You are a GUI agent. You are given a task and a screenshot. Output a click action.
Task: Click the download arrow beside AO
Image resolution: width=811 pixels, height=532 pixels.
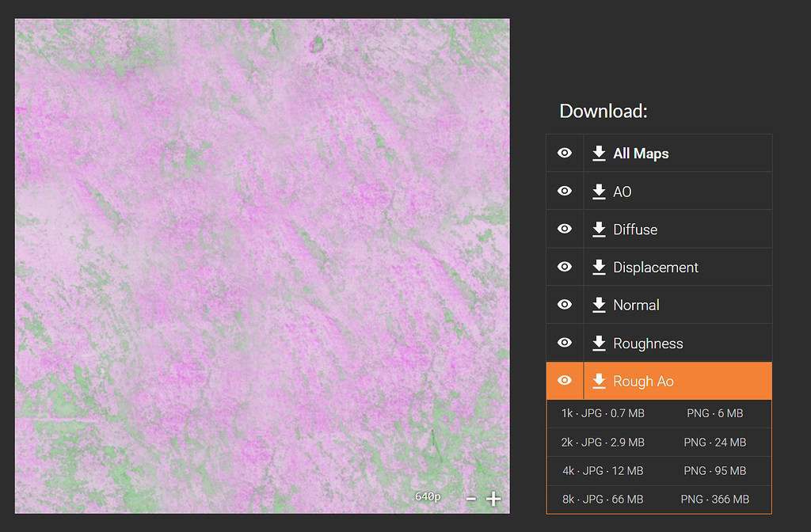pos(599,191)
